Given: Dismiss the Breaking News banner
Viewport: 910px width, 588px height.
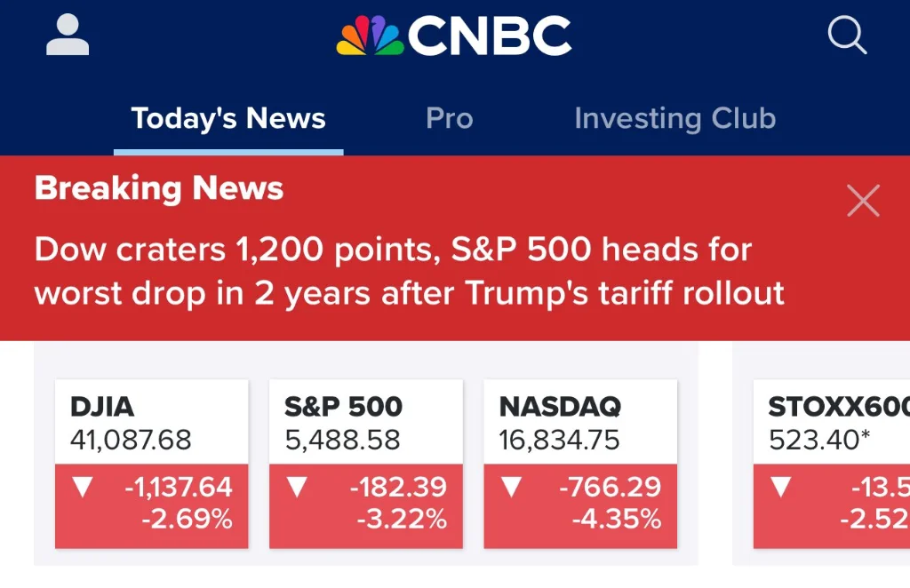Looking at the screenshot, I should pyautogui.click(x=863, y=202).
